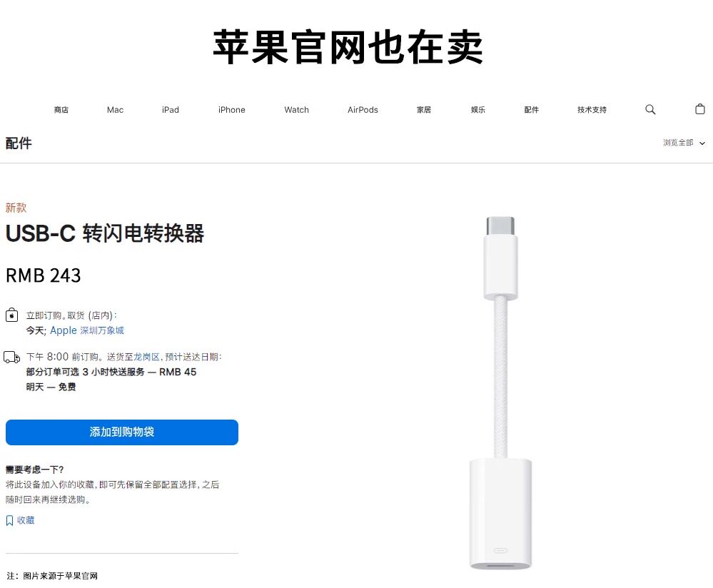Screen dimensions: 713x588
Task: Select iPad in the navigation bar
Action: 171,110
